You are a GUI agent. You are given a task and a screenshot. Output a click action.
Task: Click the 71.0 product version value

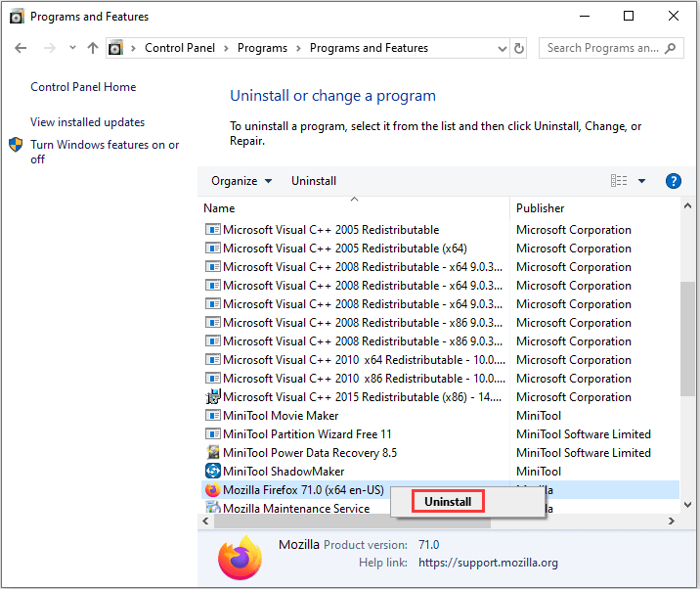click(428, 545)
